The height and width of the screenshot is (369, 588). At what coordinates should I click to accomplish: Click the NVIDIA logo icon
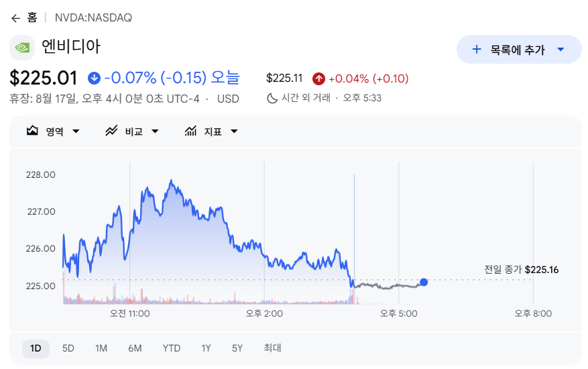click(22, 47)
